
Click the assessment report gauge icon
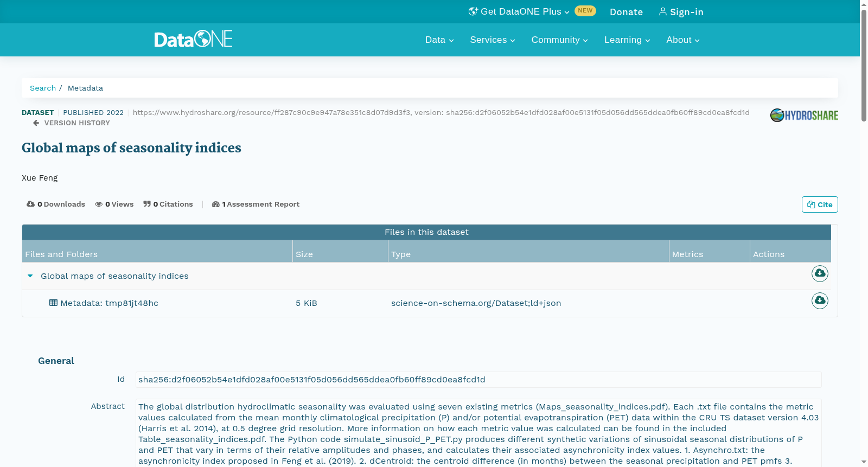(x=216, y=204)
